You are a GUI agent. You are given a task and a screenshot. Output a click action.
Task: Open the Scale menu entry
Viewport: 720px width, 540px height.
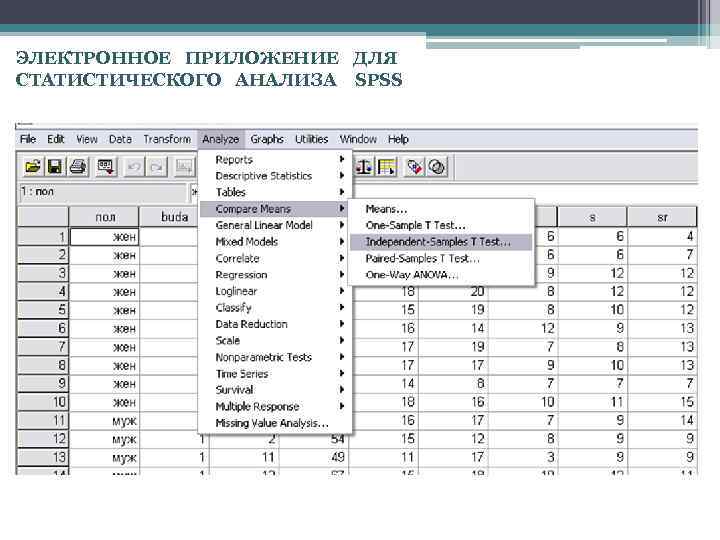tap(275, 341)
